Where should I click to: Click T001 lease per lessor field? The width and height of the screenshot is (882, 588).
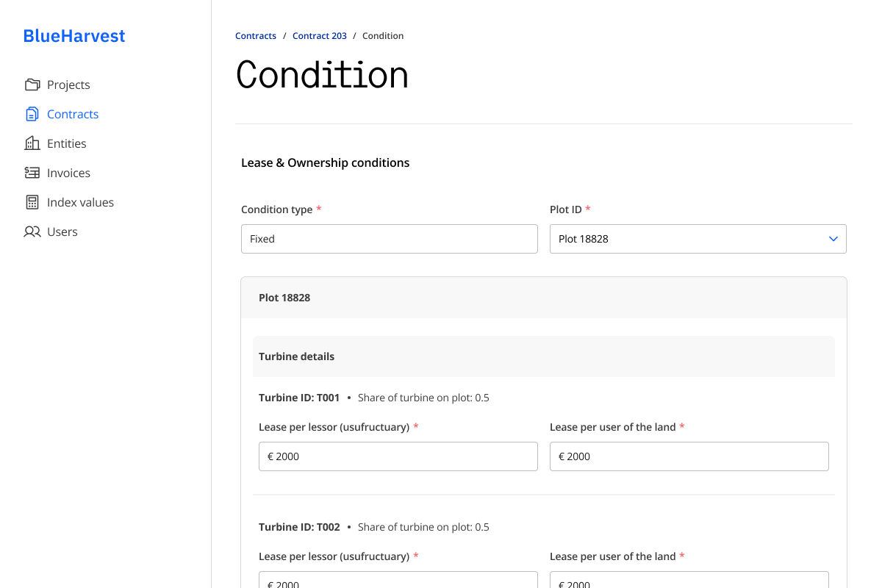point(398,456)
